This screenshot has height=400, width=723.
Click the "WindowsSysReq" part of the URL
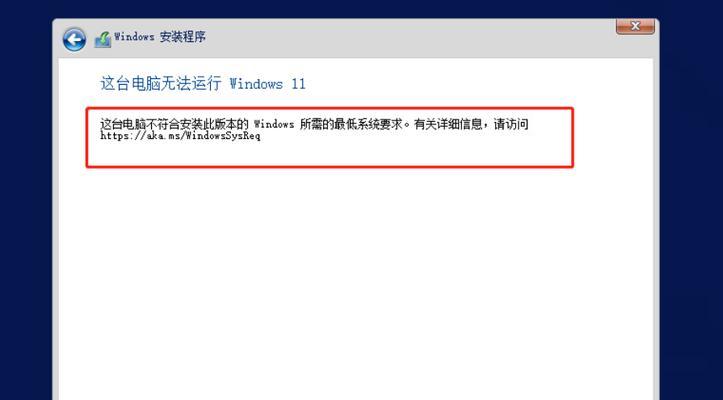coord(223,136)
